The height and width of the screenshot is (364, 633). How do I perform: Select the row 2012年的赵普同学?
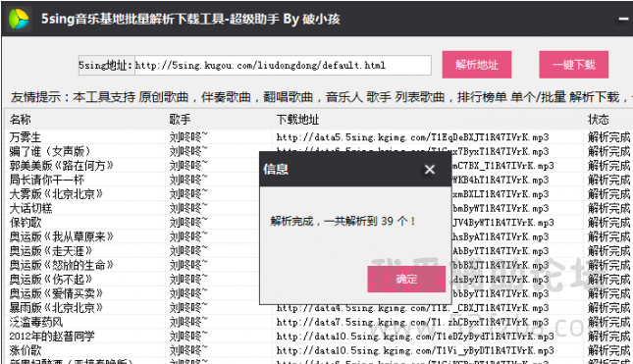(x=316, y=337)
